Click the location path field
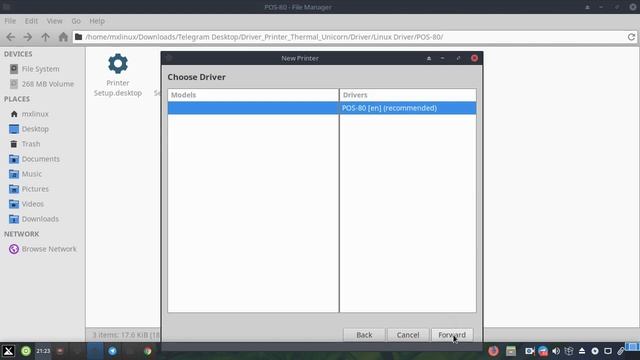Image resolution: width=640 pixels, height=360 pixels. tap(350, 37)
